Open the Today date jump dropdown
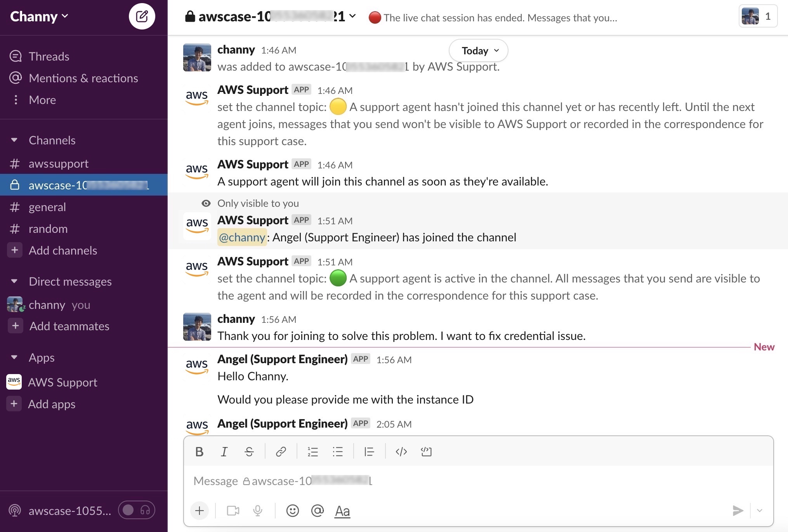The width and height of the screenshot is (788, 532). [x=478, y=50]
